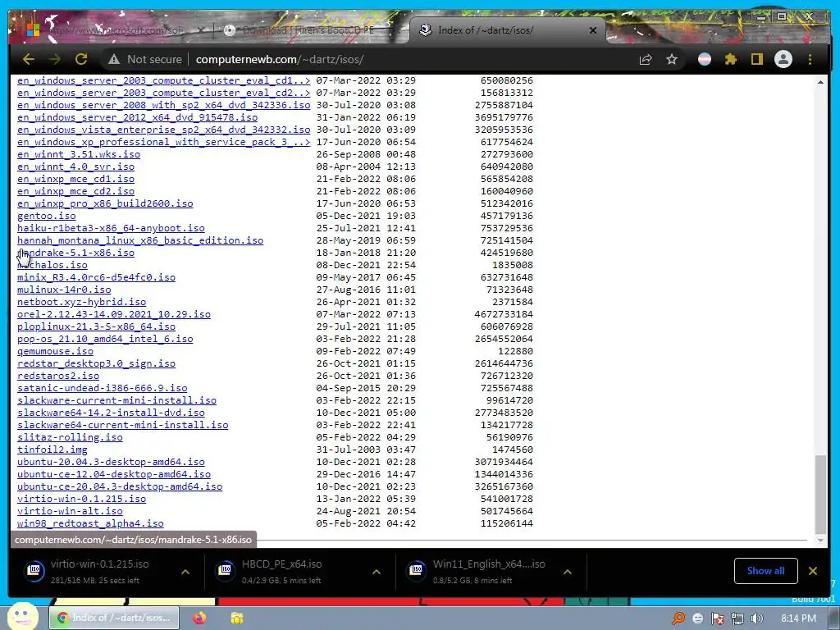The height and width of the screenshot is (630, 840).
Task: Download gentoo.iso
Action: (47, 216)
